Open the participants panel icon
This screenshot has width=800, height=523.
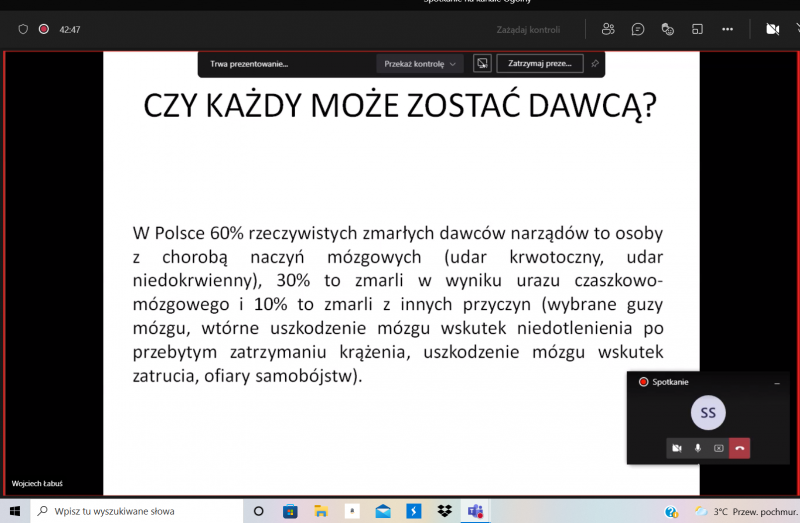[608, 29]
